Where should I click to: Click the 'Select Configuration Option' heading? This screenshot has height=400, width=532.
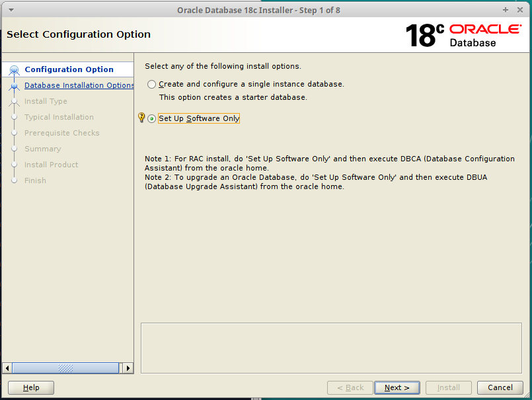pyautogui.click(x=79, y=34)
